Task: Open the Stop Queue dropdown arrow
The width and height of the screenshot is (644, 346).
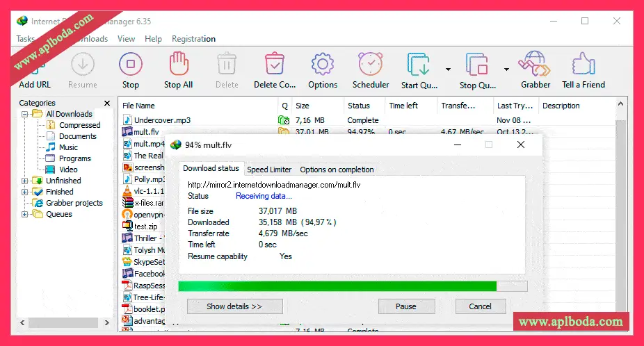Action: pyautogui.click(x=506, y=69)
